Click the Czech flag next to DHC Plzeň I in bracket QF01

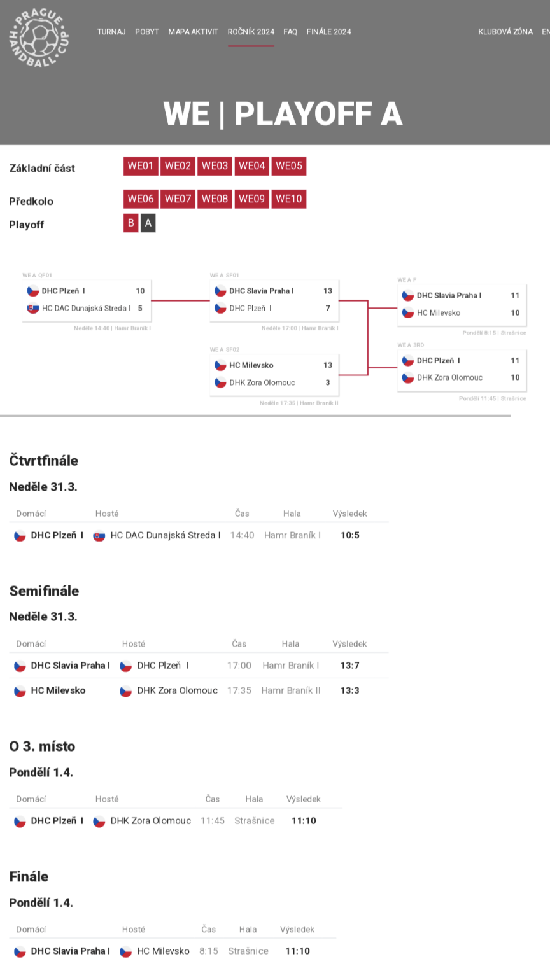coord(33,291)
